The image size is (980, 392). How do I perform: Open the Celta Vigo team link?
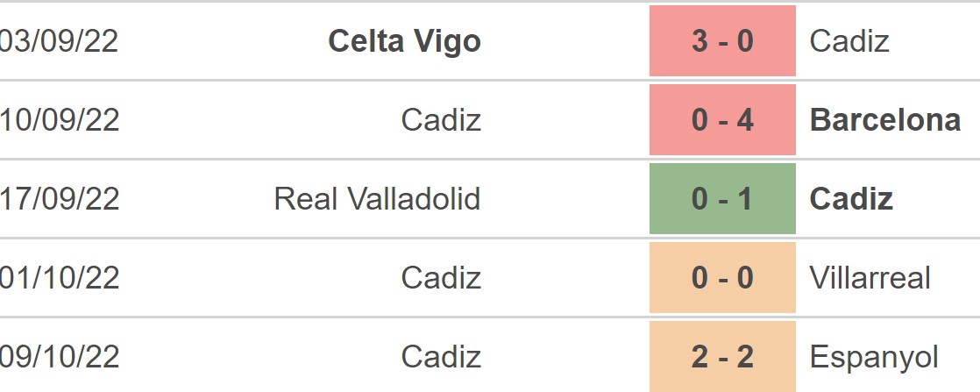pyautogui.click(x=404, y=41)
